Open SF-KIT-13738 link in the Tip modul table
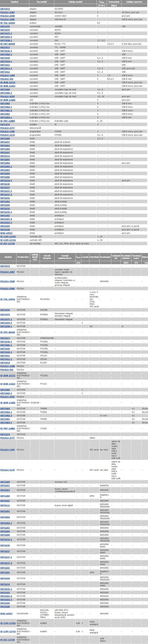Viewport: 148px width, 644px height. pyautogui.click(x=8, y=243)
